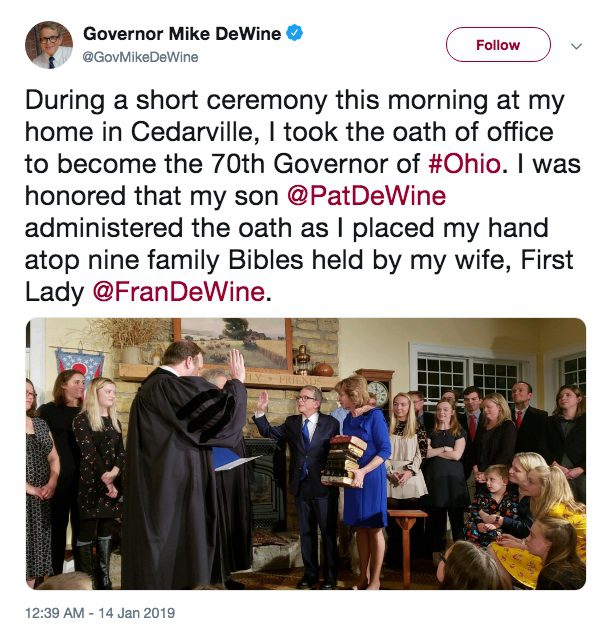Open the tweet options chevron menu
Screen dimensions: 611x632
click(x=576, y=46)
